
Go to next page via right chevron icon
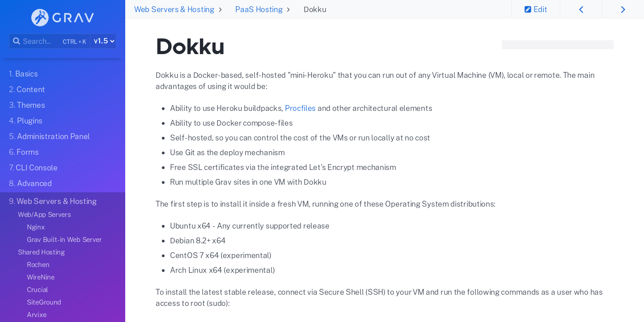[623, 9]
